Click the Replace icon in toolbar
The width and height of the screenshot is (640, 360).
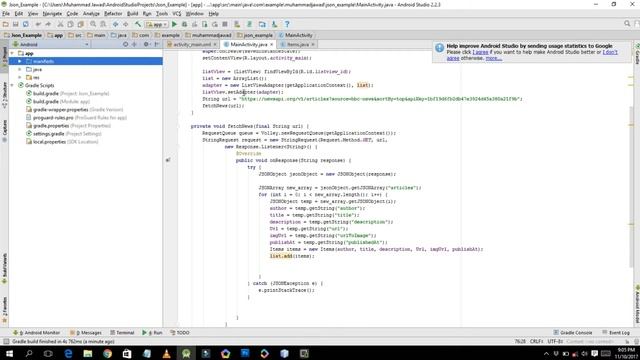(103, 24)
